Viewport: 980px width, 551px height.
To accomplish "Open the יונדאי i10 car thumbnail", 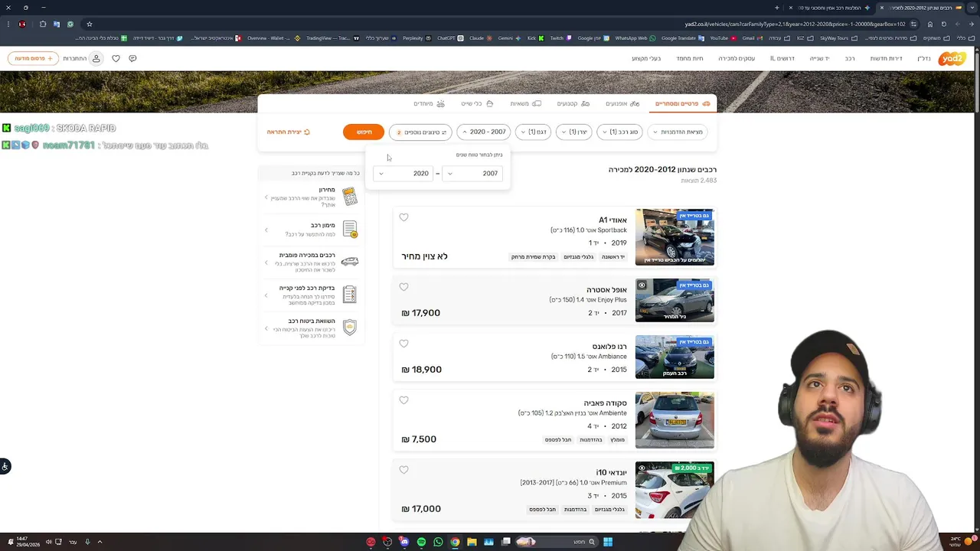I will [x=675, y=490].
